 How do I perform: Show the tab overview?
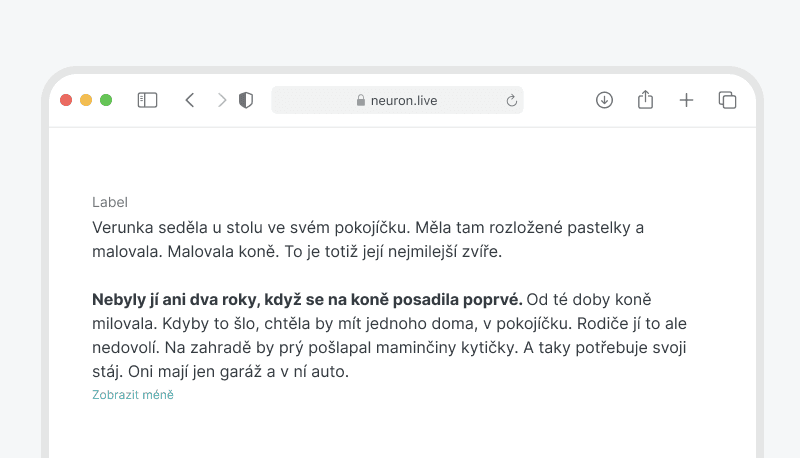click(727, 100)
